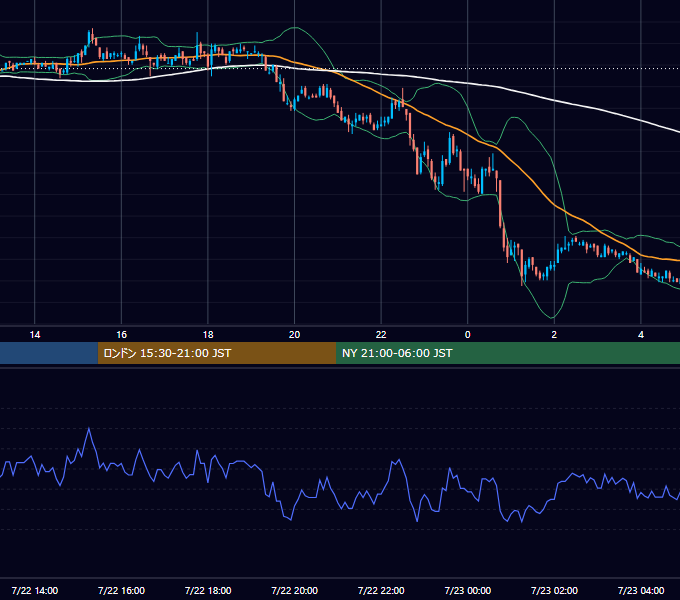Click hour label 16 on the time axis
The width and height of the screenshot is (680, 600).
121,335
